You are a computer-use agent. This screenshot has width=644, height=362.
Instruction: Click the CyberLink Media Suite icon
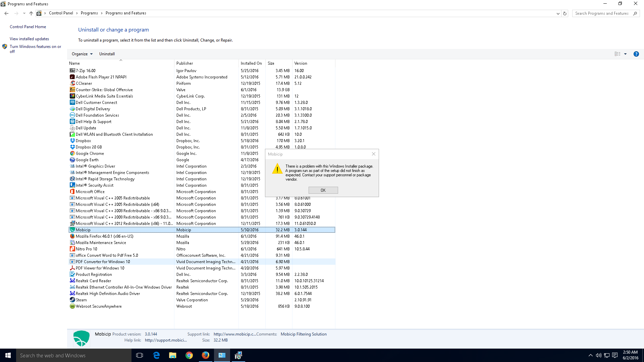pos(72,96)
